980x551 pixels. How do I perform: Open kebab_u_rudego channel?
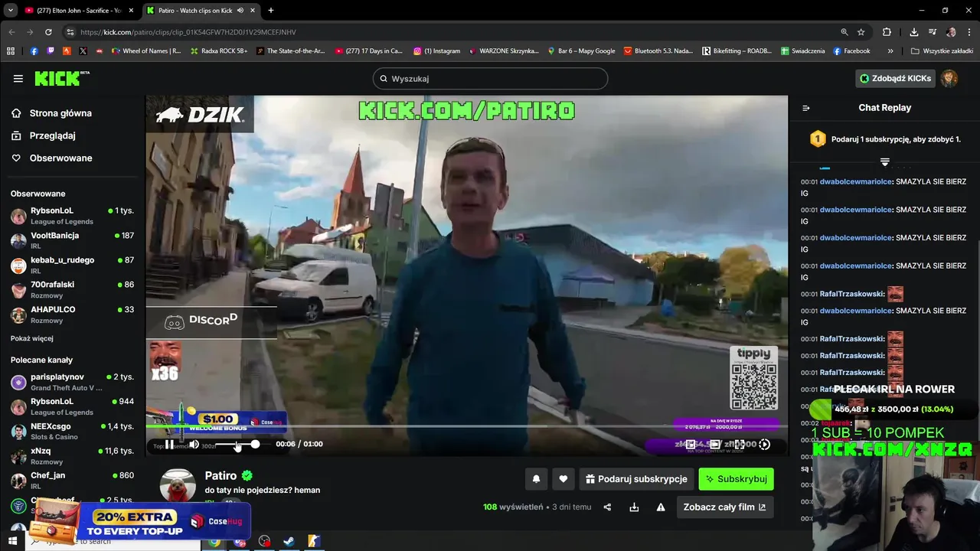point(73,266)
